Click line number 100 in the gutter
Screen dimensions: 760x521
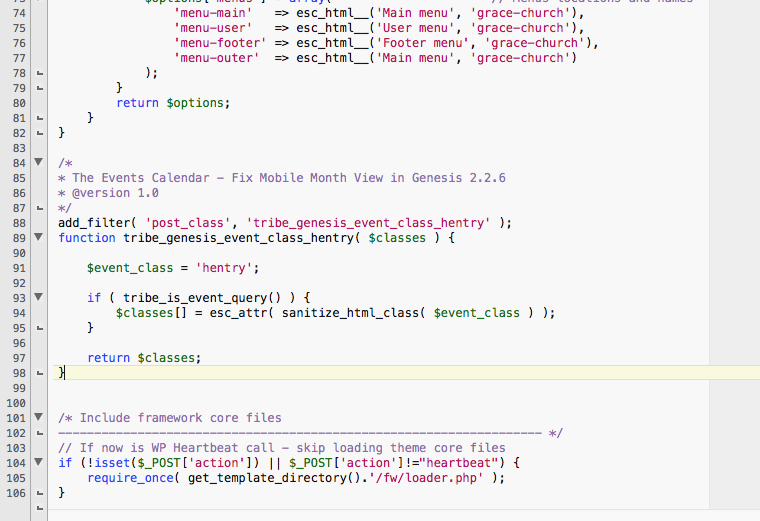(x=13, y=403)
